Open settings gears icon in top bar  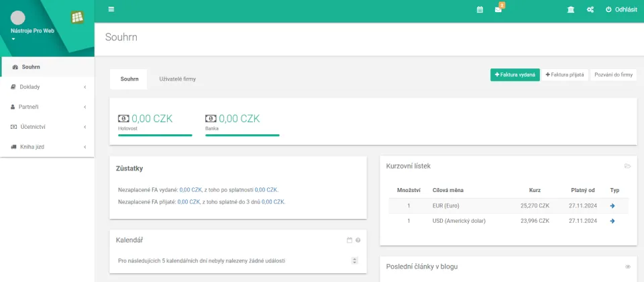[590, 10]
